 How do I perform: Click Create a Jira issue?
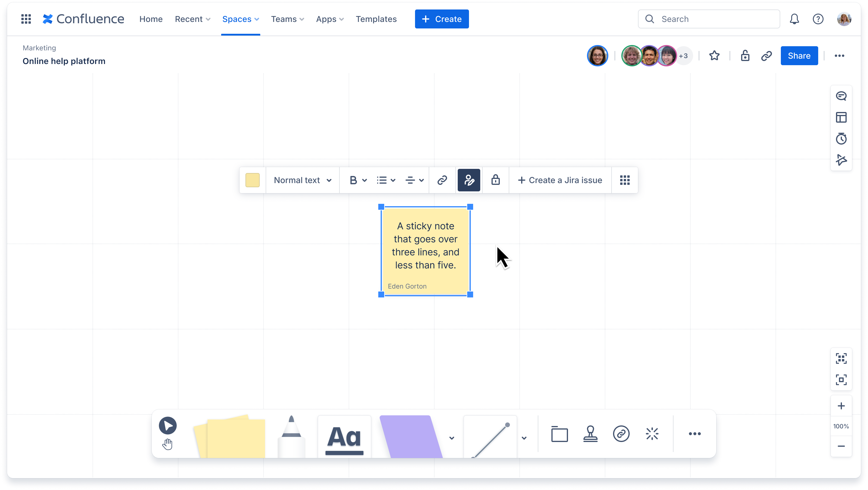[x=560, y=180]
